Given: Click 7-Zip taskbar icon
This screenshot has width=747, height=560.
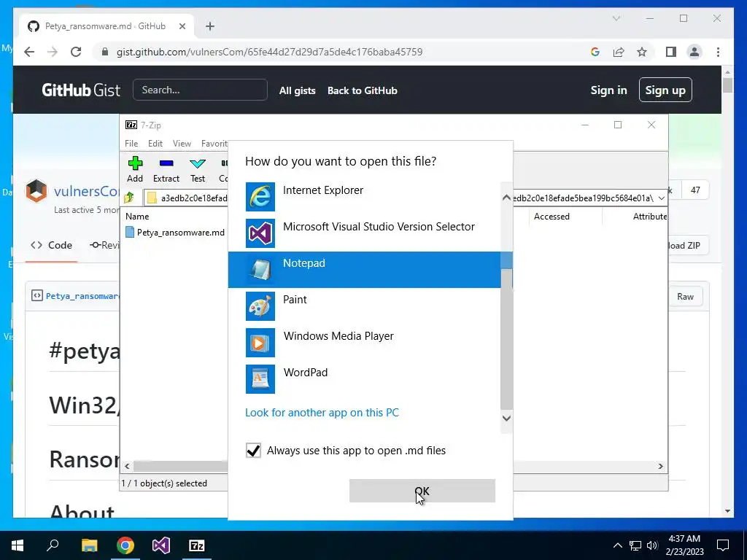Looking at the screenshot, I should click(197, 545).
